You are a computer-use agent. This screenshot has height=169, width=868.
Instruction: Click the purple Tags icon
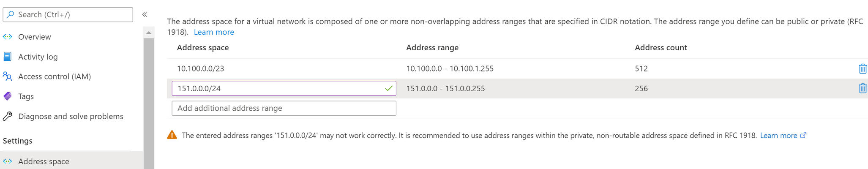pyautogui.click(x=8, y=96)
